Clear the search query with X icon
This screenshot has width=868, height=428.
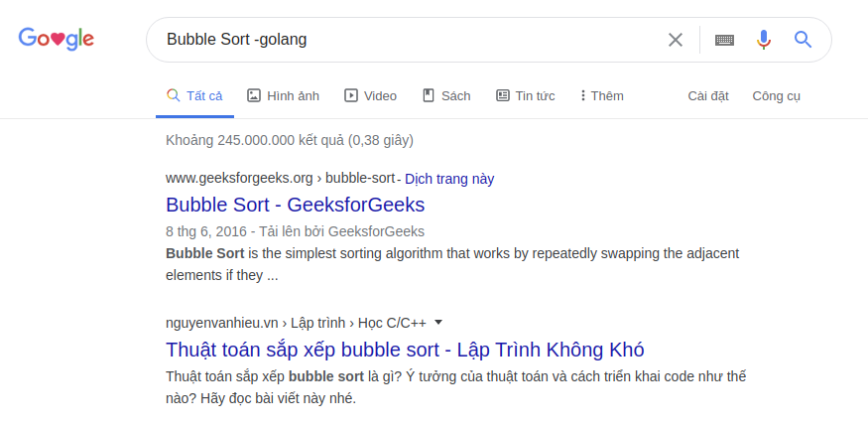676,40
